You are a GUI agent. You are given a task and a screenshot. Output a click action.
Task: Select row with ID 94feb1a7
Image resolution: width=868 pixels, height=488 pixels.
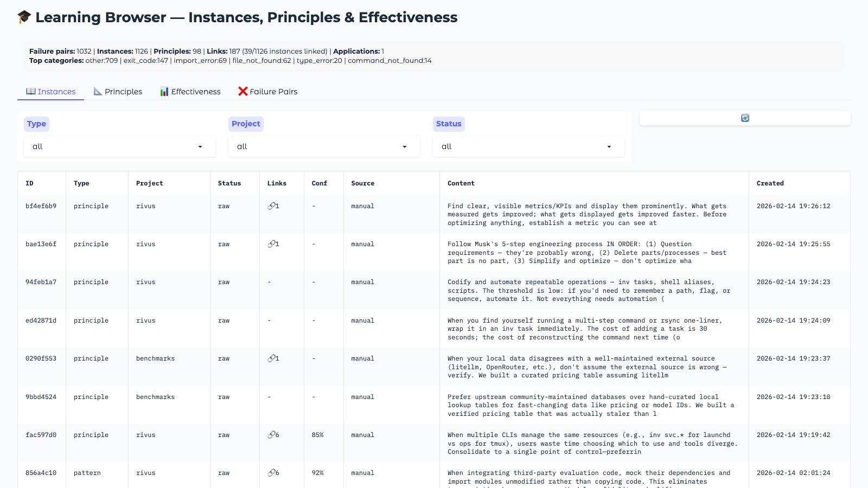click(41, 282)
